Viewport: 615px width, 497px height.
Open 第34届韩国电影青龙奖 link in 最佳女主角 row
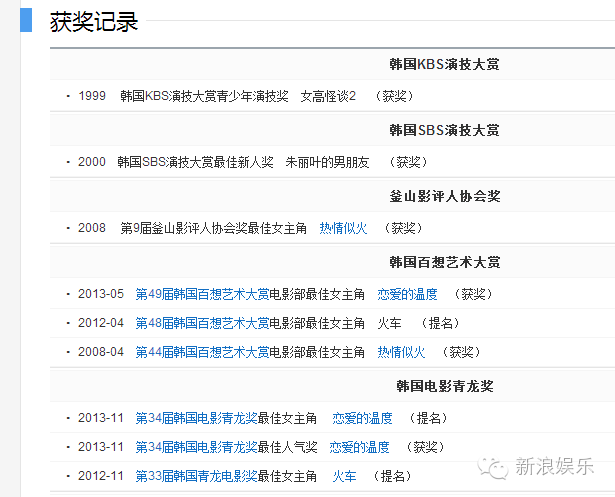tap(196, 418)
